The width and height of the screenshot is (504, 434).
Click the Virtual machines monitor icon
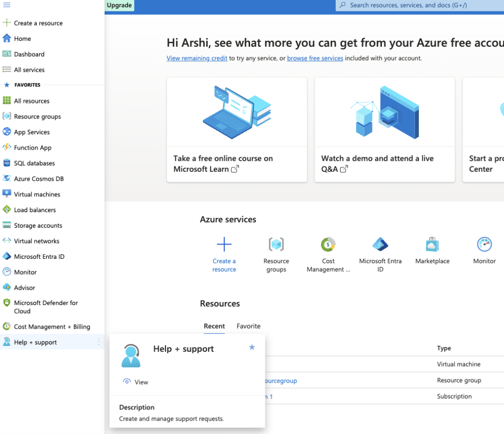7,194
